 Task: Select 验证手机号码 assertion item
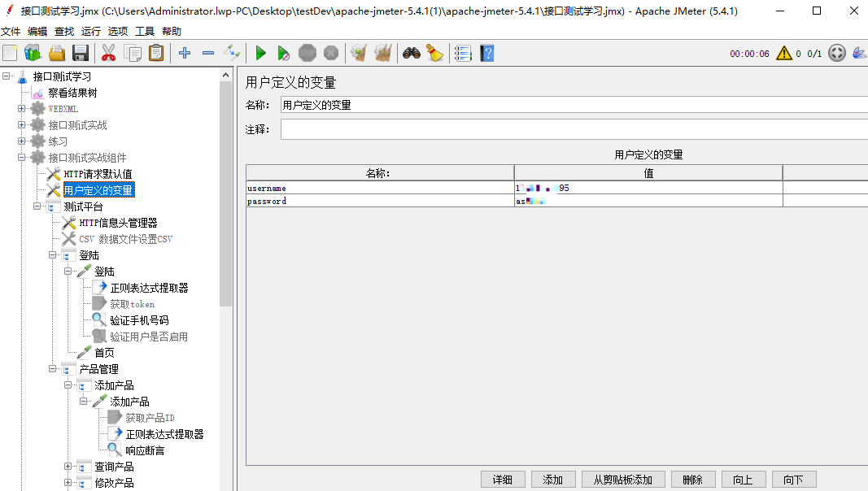pos(139,320)
